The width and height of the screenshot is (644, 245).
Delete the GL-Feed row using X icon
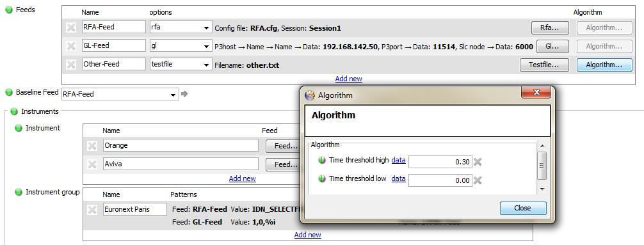71,46
